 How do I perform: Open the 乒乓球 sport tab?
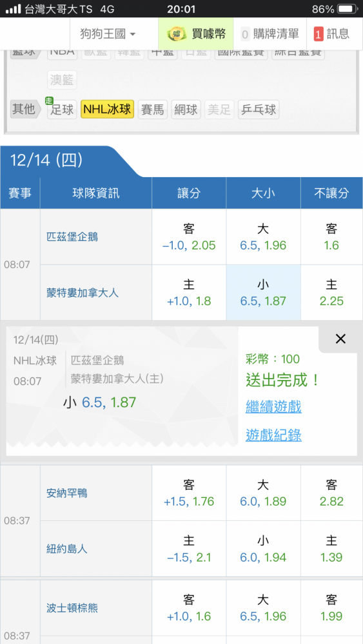[x=259, y=109]
